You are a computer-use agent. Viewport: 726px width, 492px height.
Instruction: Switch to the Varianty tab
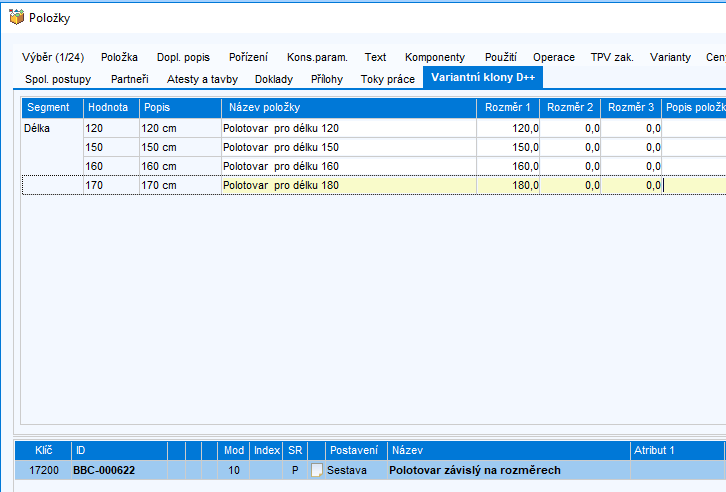(x=669, y=57)
